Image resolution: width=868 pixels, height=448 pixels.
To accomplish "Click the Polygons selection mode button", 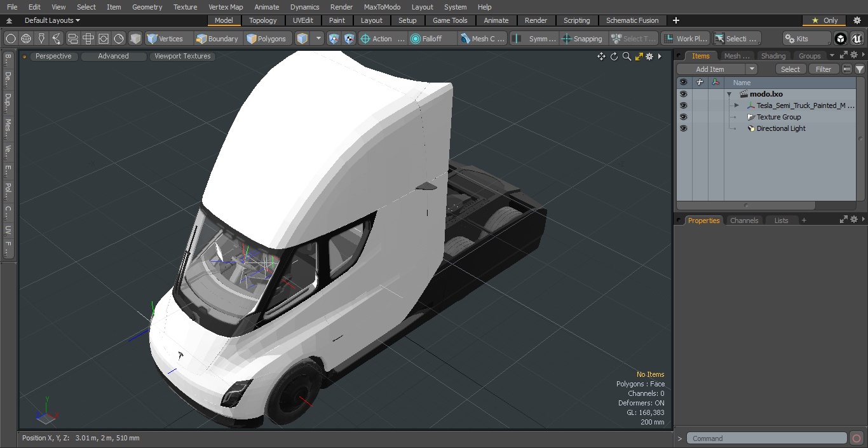I will coord(267,39).
